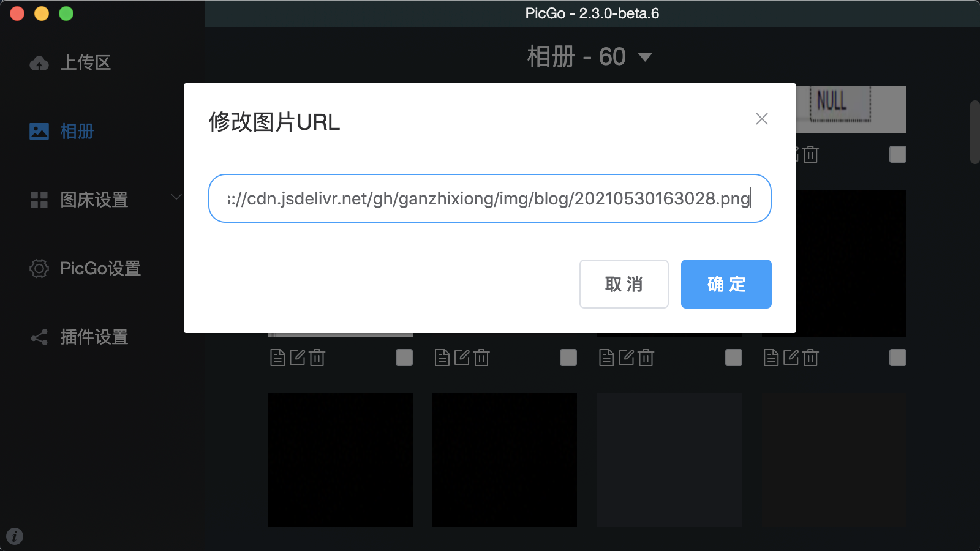
Task: Close the 修改图片URL dialog with the X
Action: point(762,119)
